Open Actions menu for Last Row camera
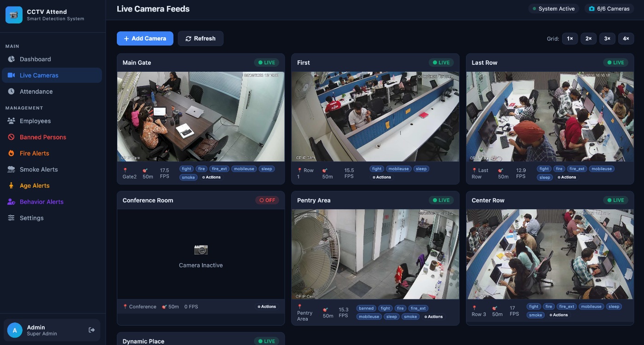Image resolution: width=644 pixels, height=345 pixels. click(x=567, y=177)
